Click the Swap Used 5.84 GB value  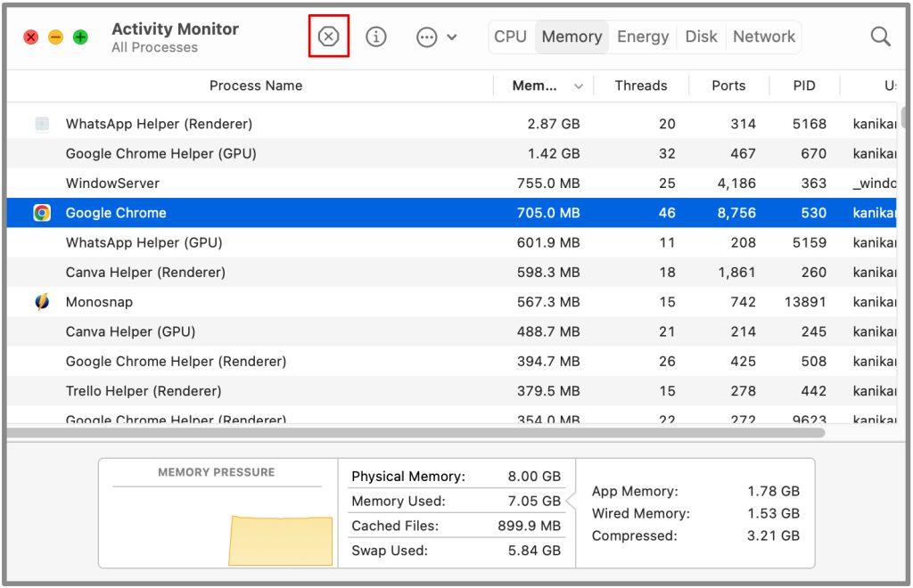coord(534,551)
